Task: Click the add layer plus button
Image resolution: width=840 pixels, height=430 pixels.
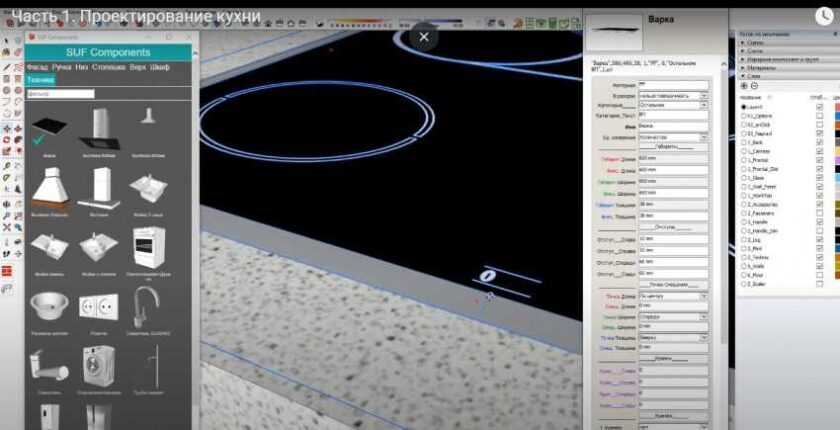Action: (x=744, y=86)
